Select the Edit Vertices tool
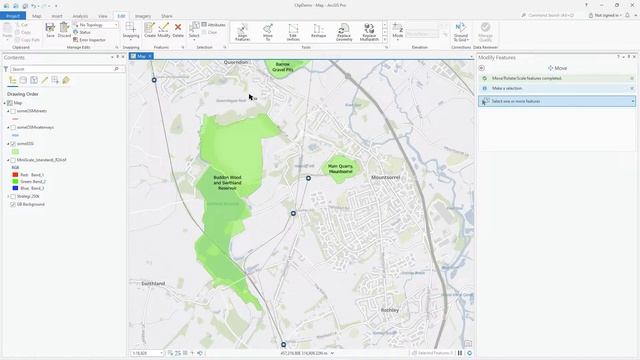This screenshot has height=360, width=640. 293,32
